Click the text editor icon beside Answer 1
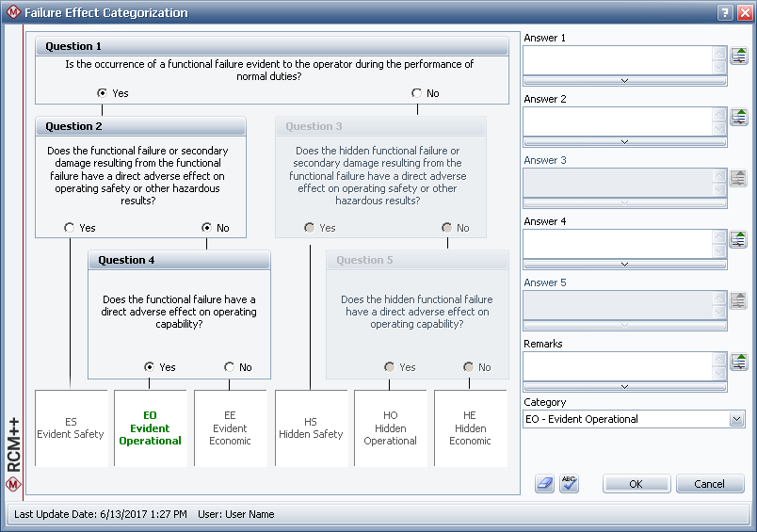Image resolution: width=757 pixels, height=532 pixels. (739, 56)
